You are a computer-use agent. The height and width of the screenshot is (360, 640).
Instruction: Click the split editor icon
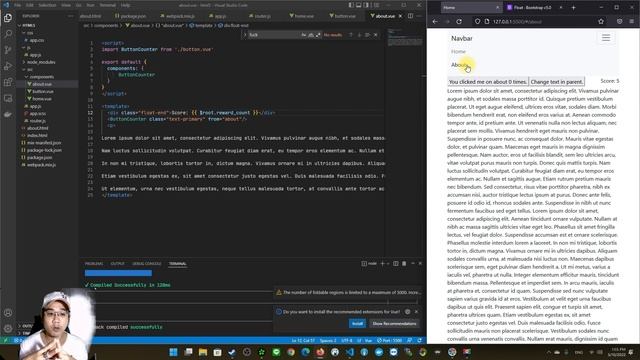point(410,16)
